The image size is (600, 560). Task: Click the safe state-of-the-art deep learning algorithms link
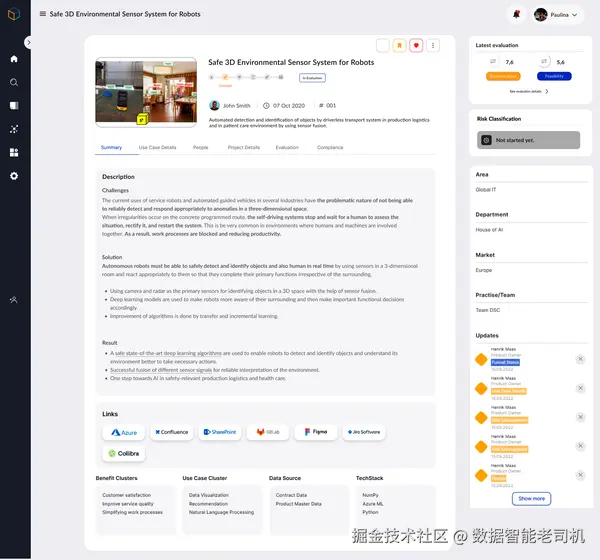pyautogui.click(x=168, y=353)
